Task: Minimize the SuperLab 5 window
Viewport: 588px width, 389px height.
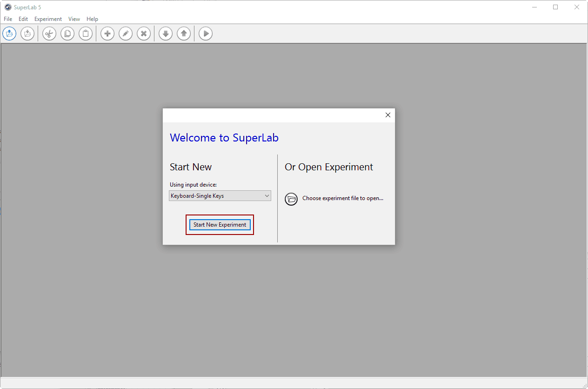Action: [534, 7]
